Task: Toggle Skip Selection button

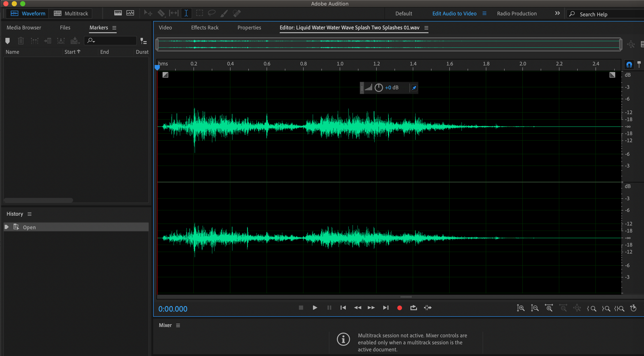Action: [x=428, y=308]
